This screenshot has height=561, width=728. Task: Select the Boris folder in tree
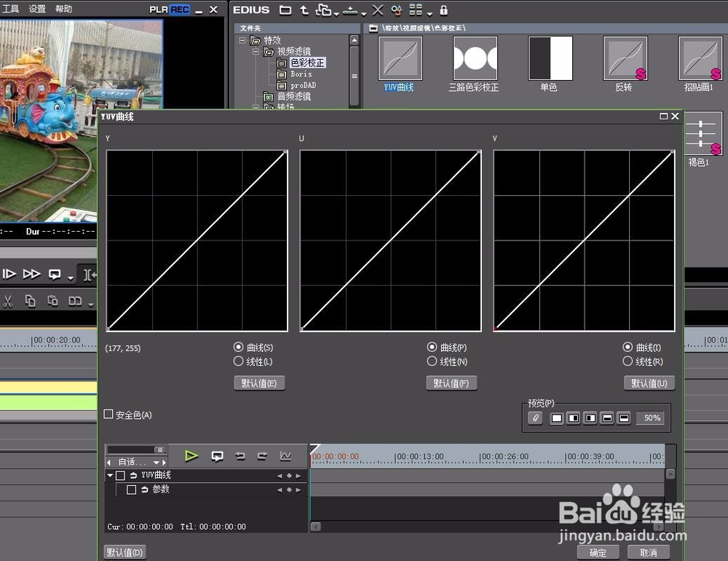pyautogui.click(x=301, y=74)
